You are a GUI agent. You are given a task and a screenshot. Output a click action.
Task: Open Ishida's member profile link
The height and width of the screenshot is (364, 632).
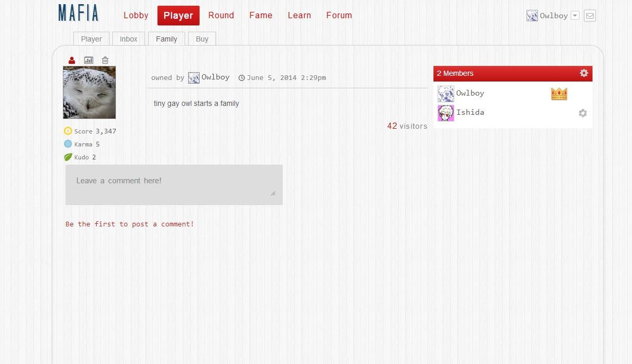[470, 113]
